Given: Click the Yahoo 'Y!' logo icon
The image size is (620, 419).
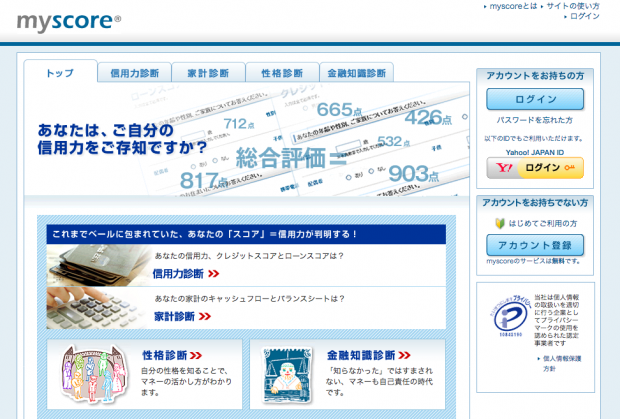Looking at the screenshot, I should (503, 168).
